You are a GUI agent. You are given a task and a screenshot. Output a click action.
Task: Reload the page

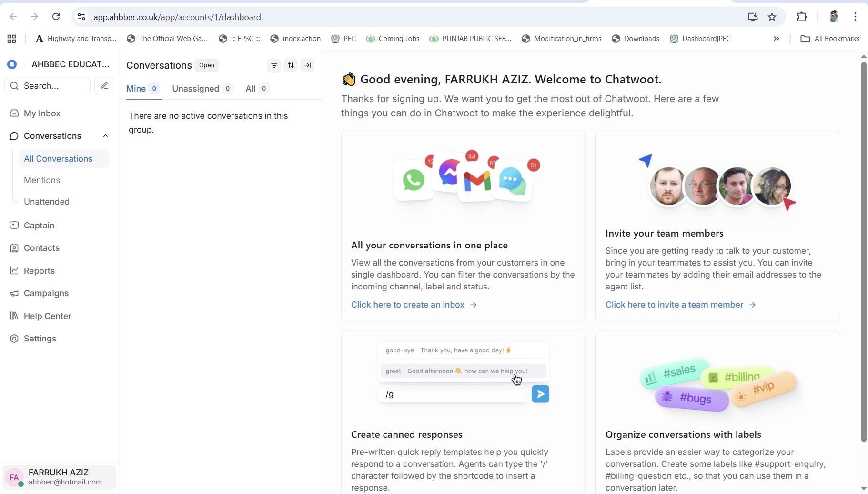click(56, 17)
